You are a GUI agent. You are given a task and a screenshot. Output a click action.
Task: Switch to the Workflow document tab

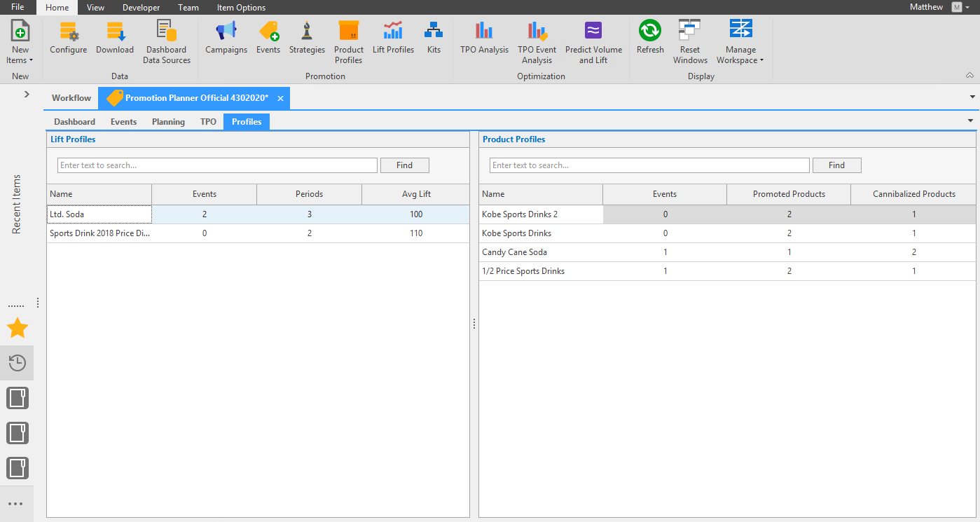tap(71, 98)
